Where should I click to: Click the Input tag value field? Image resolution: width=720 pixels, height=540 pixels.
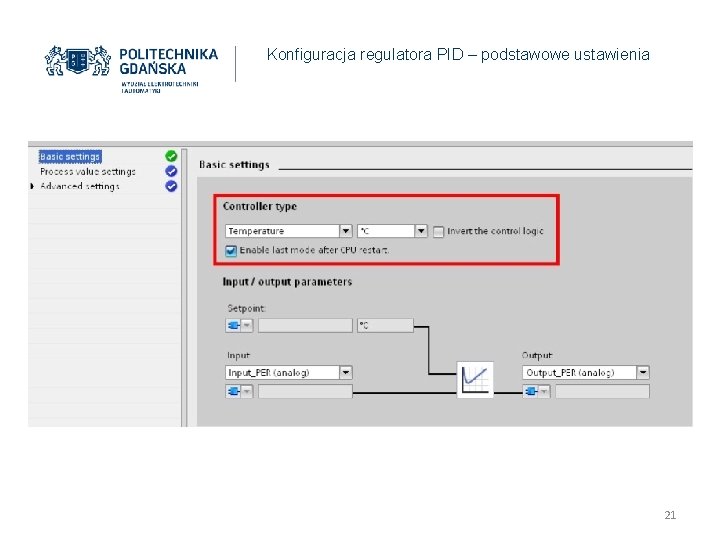tap(305, 392)
